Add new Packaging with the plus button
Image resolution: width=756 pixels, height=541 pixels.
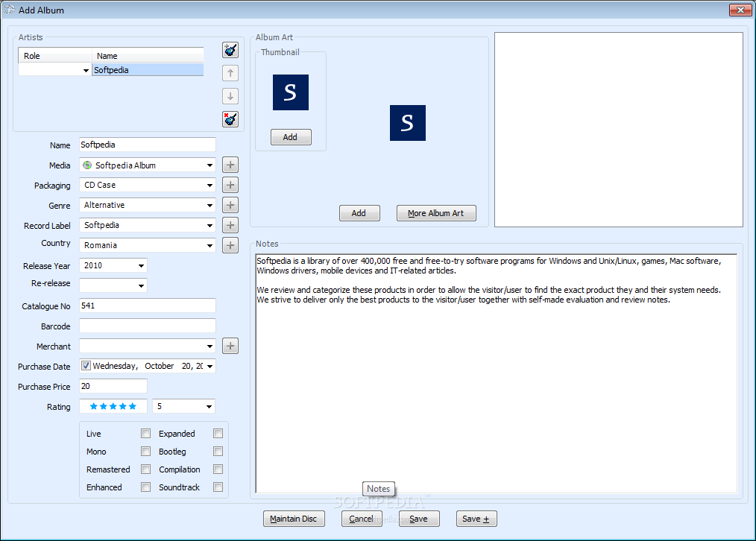(x=230, y=185)
